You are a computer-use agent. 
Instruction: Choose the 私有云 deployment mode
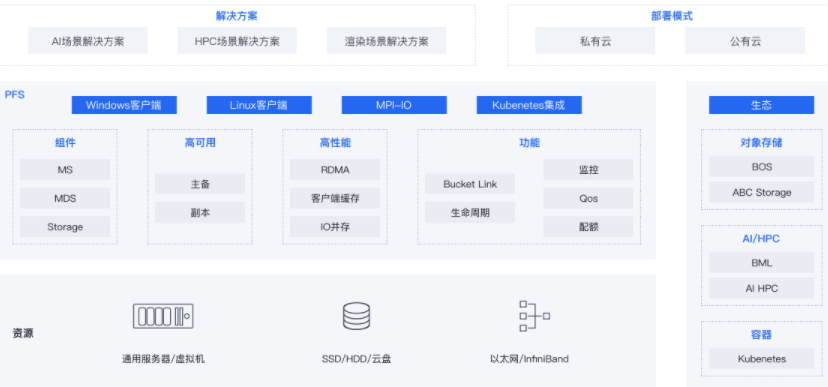[x=595, y=41]
